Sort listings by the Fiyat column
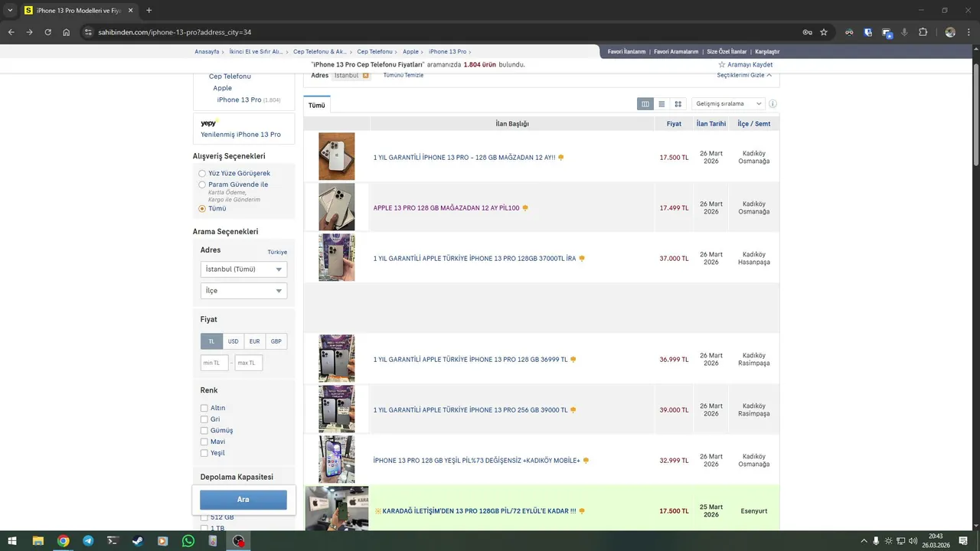The height and width of the screenshot is (551, 980). (674, 124)
